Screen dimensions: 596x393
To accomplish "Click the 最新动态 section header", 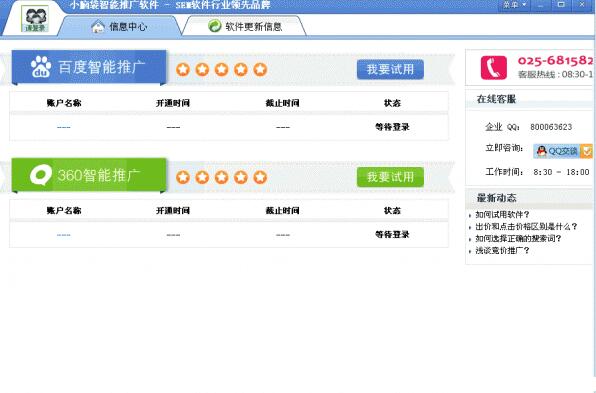I will click(496, 198).
